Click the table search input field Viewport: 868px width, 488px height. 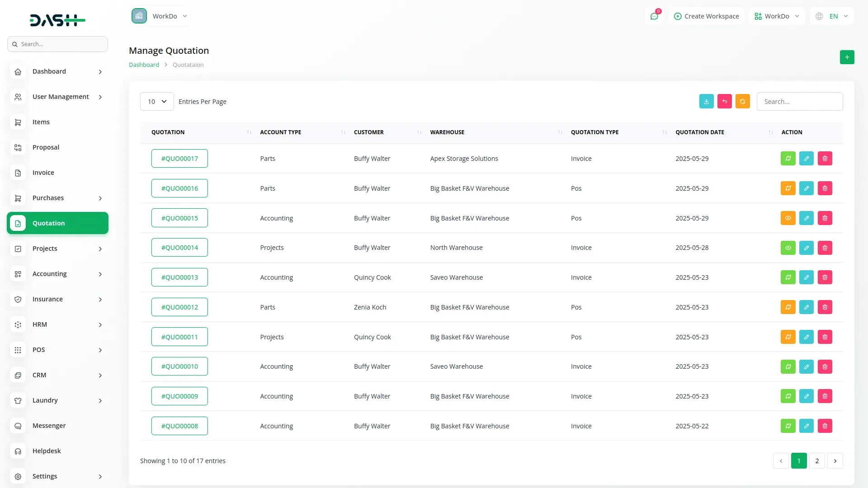point(799,102)
